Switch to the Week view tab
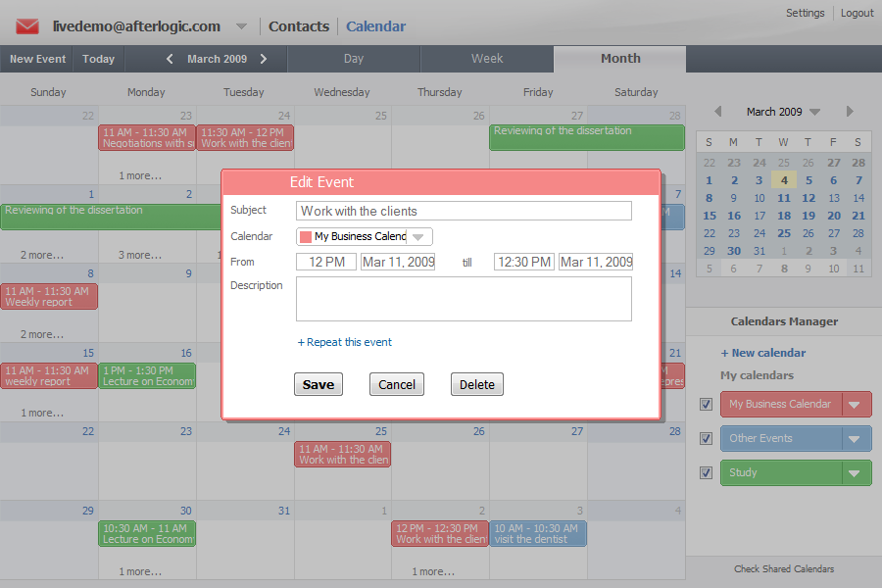This screenshot has height=588, width=882. [x=487, y=59]
